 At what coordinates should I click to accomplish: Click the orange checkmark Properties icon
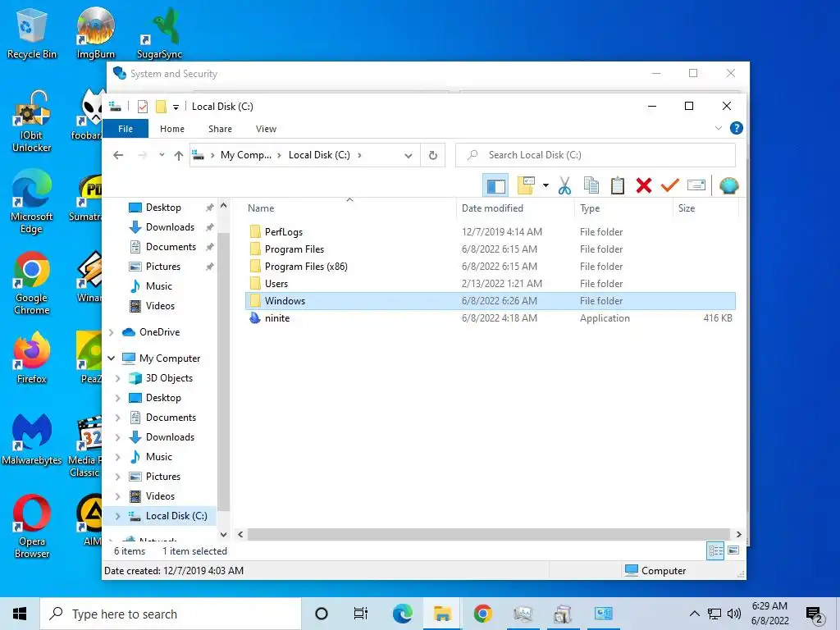point(669,185)
